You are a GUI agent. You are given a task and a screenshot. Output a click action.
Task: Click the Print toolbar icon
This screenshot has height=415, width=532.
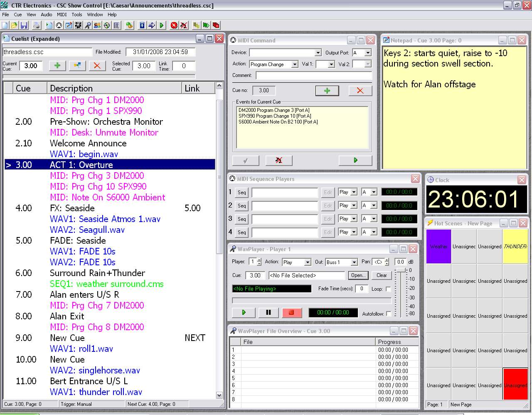tap(37, 25)
